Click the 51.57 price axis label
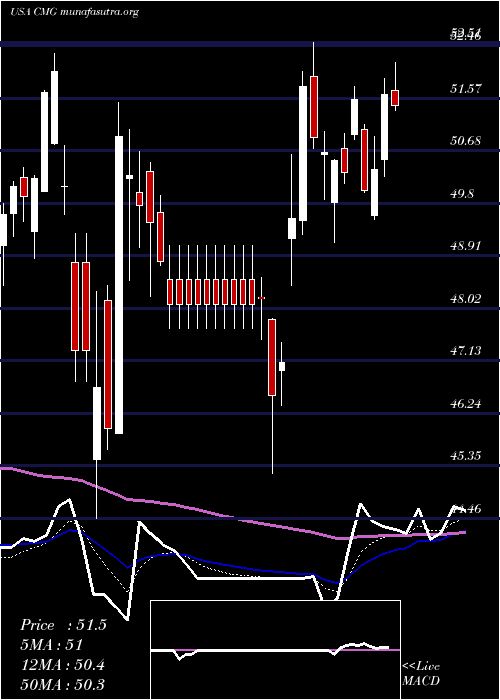 tap(465, 89)
